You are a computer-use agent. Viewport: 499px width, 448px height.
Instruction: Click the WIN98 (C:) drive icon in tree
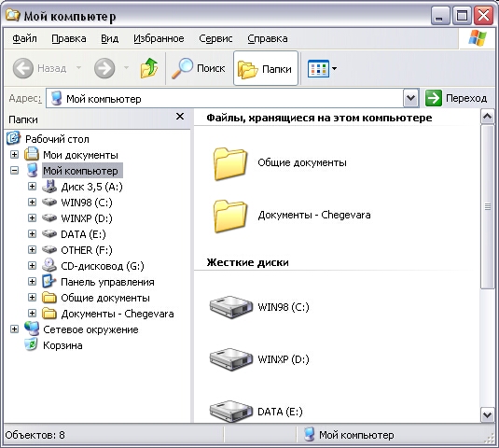(x=49, y=203)
